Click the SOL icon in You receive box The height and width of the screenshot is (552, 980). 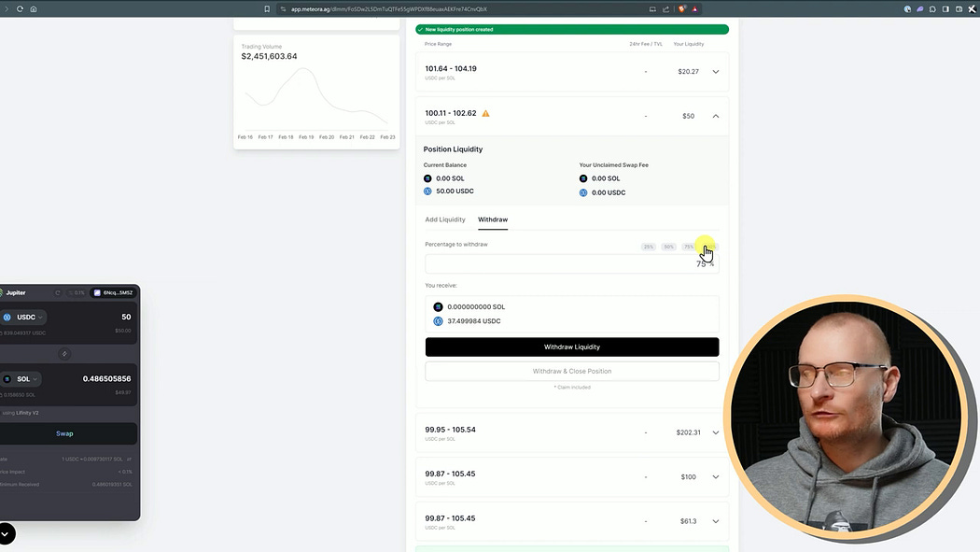438,307
